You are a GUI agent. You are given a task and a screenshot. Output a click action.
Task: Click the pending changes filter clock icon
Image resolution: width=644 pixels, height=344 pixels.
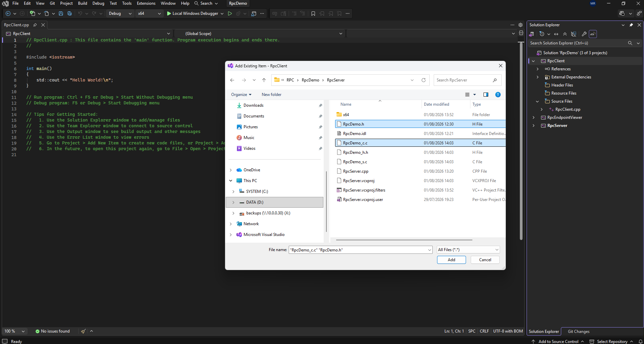point(542,34)
